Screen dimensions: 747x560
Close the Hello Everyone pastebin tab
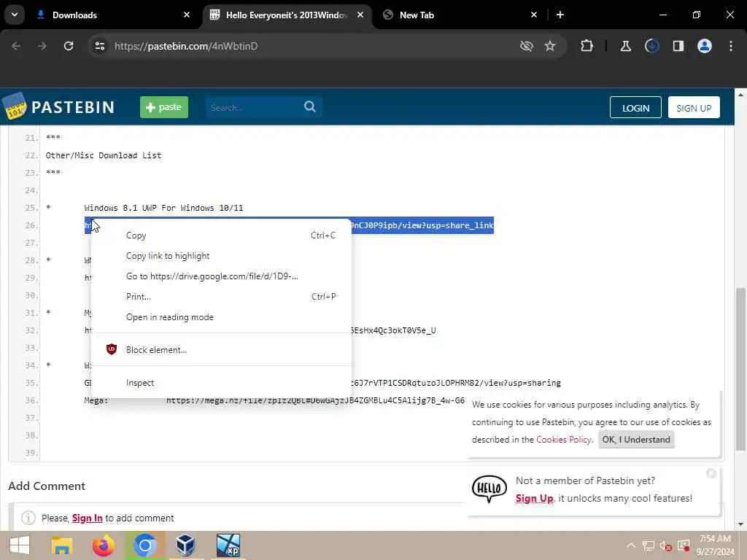(360, 15)
